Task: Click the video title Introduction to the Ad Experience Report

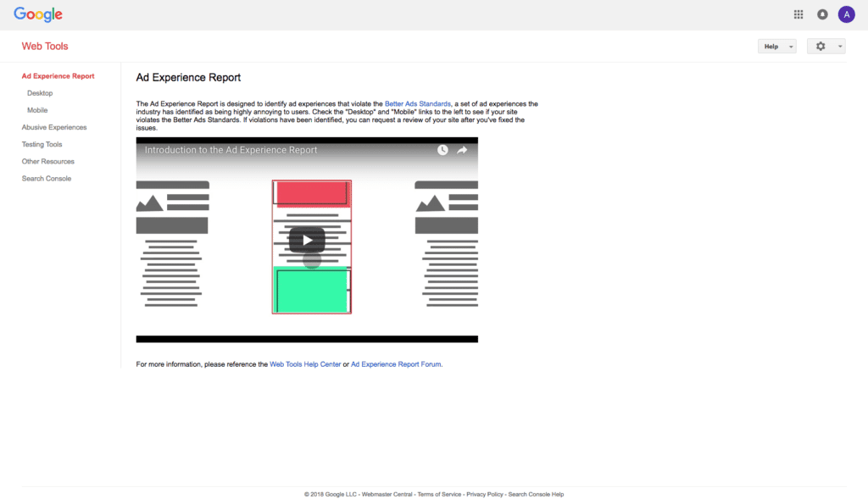Action: [x=231, y=150]
